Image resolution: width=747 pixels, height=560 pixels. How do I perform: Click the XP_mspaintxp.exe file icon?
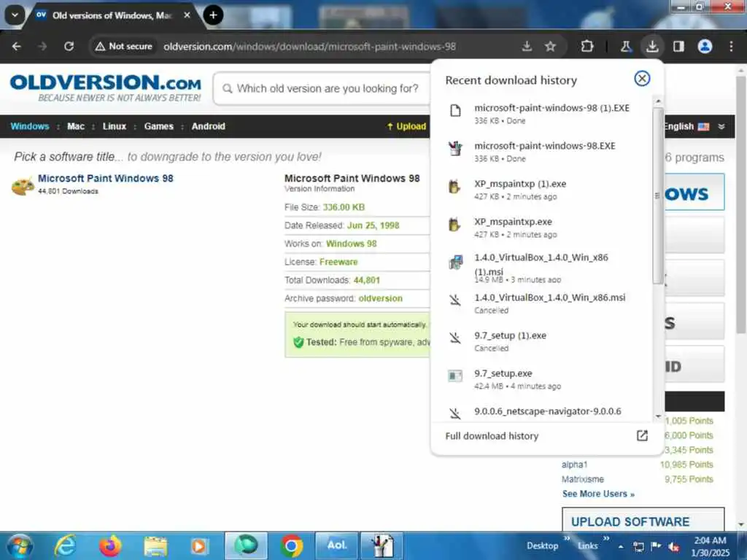pos(455,225)
